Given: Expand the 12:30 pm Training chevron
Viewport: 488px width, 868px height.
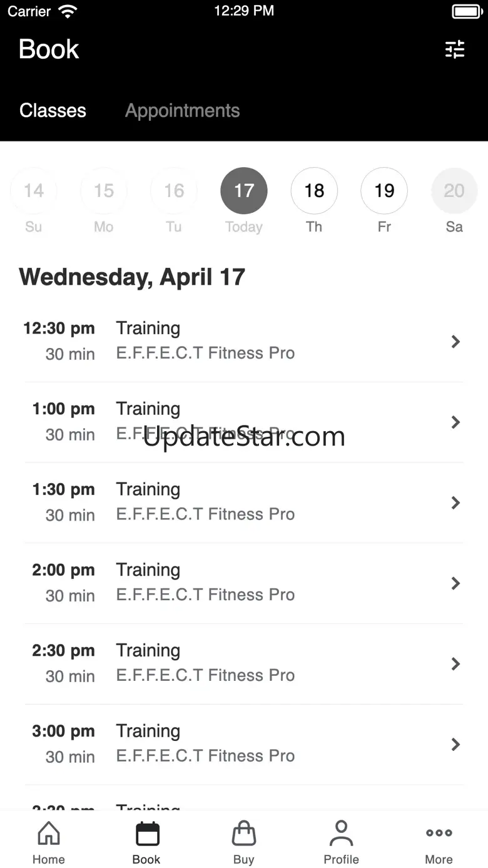Looking at the screenshot, I should click(x=455, y=342).
